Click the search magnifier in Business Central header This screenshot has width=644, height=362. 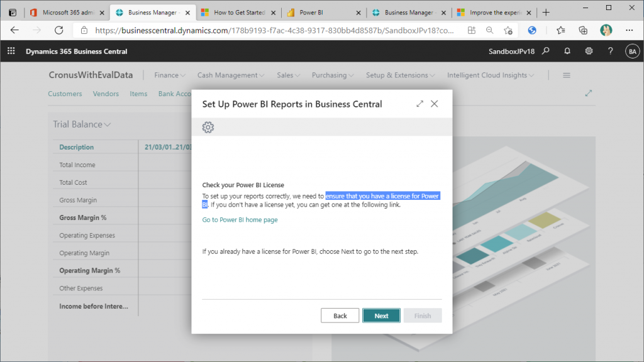(x=545, y=51)
